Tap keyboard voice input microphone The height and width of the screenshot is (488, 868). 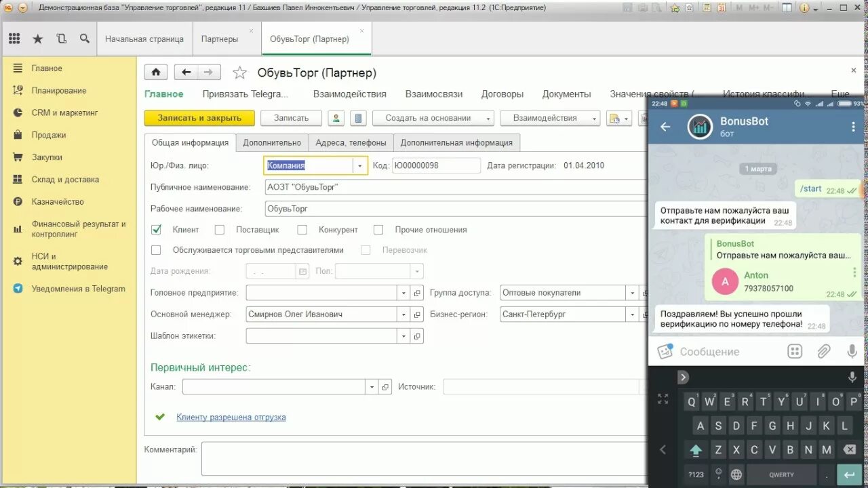(x=852, y=377)
